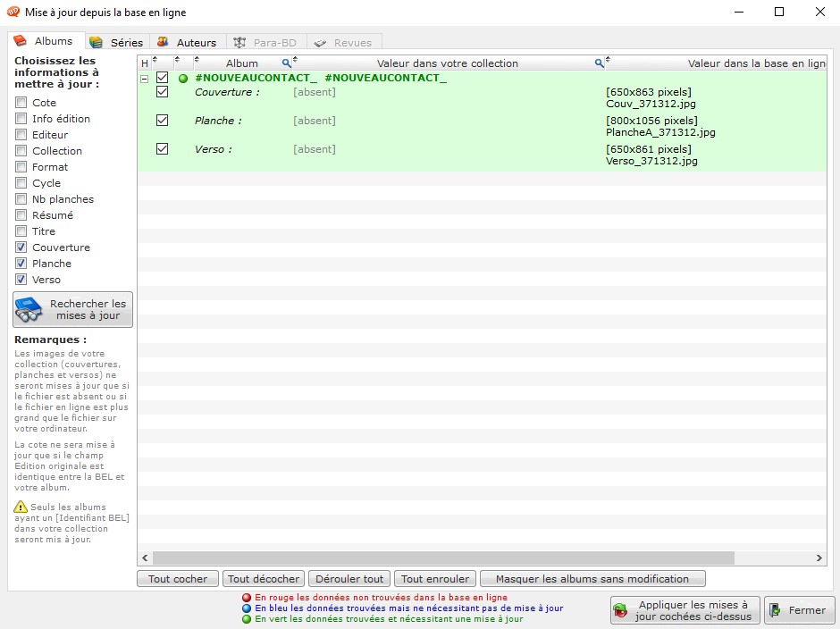Click the magnifier icon in the collection value column header
This screenshot has height=629, width=840.
600,63
